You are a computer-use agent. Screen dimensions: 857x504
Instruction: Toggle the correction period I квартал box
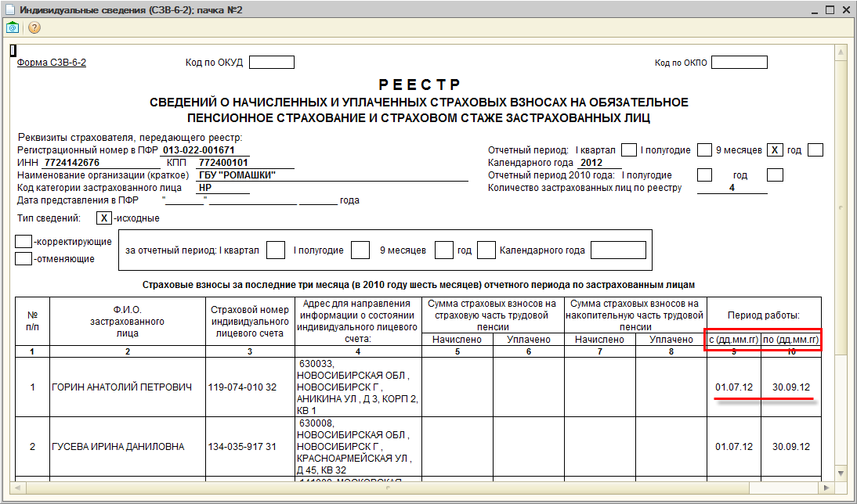[x=276, y=250]
